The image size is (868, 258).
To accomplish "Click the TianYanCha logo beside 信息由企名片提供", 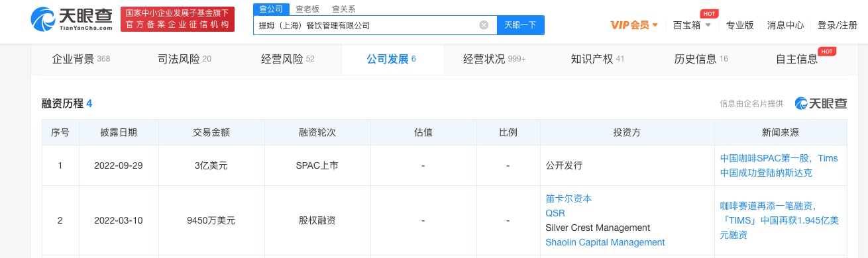I will click(821, 103).
